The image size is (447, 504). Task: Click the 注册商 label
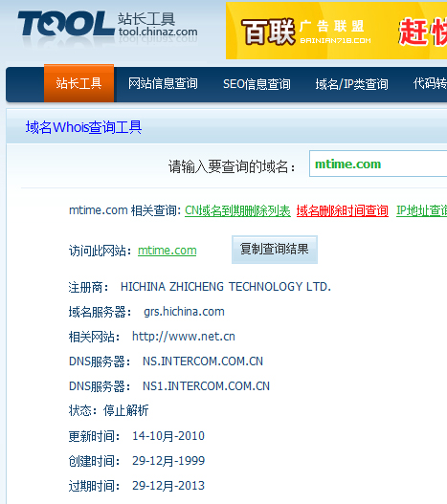pos(89,287)
